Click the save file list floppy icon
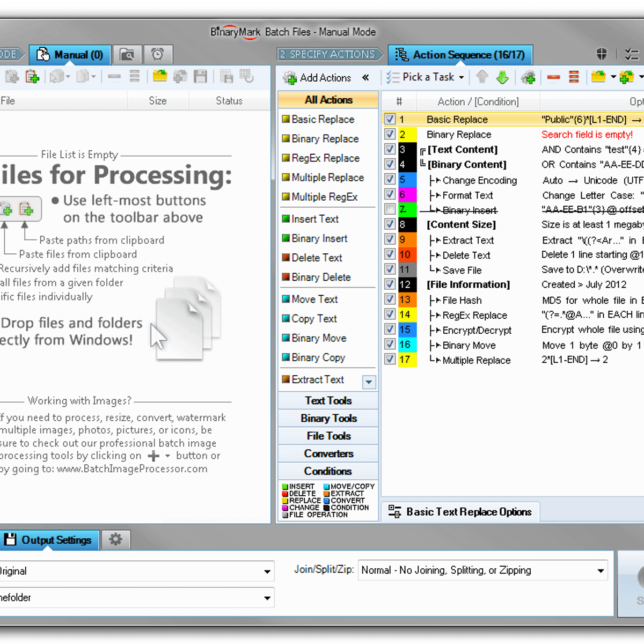The height and width of the screenshot is (644, 644). coord(200,77)
